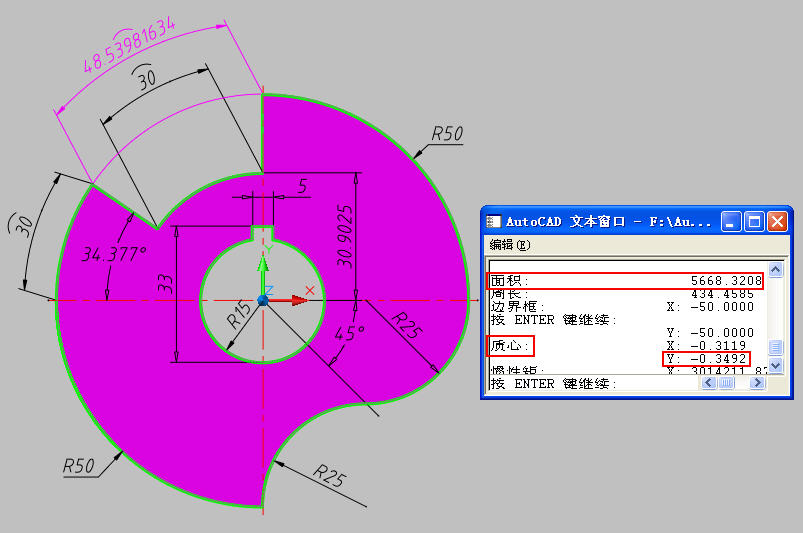The width and height of the screenshot is (803, 533).
Task: Click the horizontal scrollbar right arrow
Action: tap(757, 382)
